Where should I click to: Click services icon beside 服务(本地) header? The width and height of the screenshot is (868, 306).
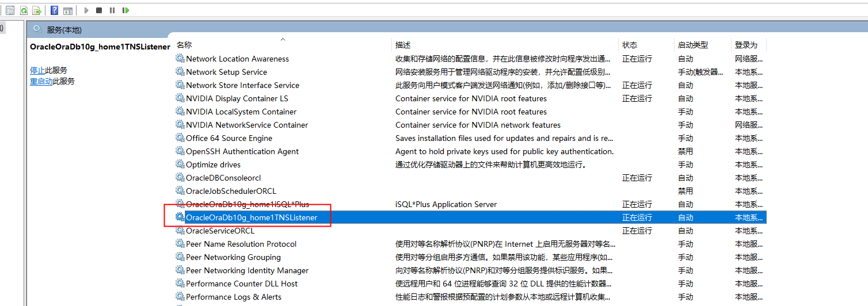coord(37,29)
